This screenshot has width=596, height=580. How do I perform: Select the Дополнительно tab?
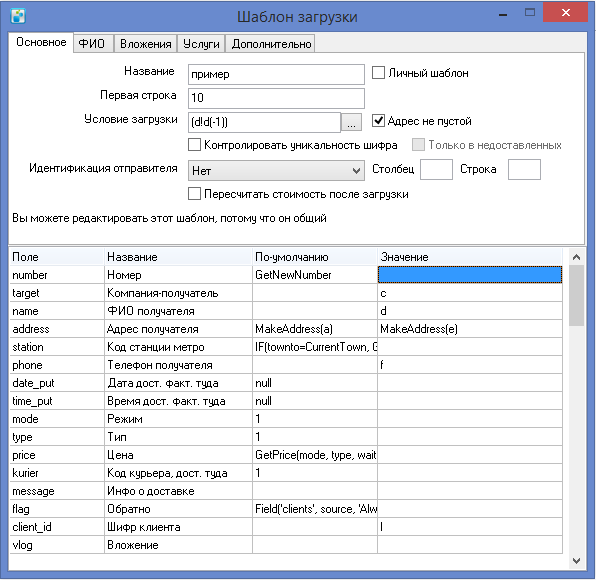[x=271, y=44]
